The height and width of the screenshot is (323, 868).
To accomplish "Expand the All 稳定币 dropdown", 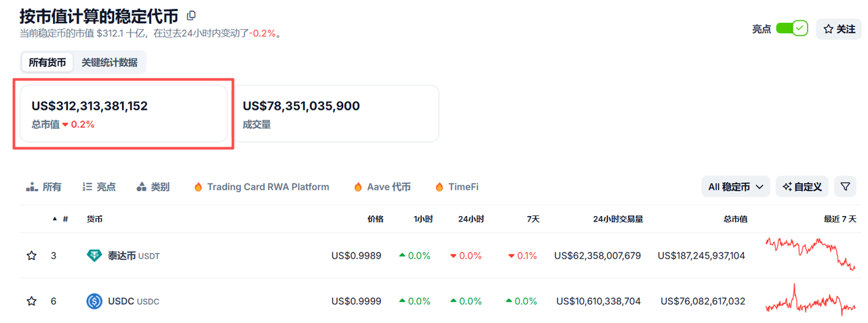I will tap(736, 186).
